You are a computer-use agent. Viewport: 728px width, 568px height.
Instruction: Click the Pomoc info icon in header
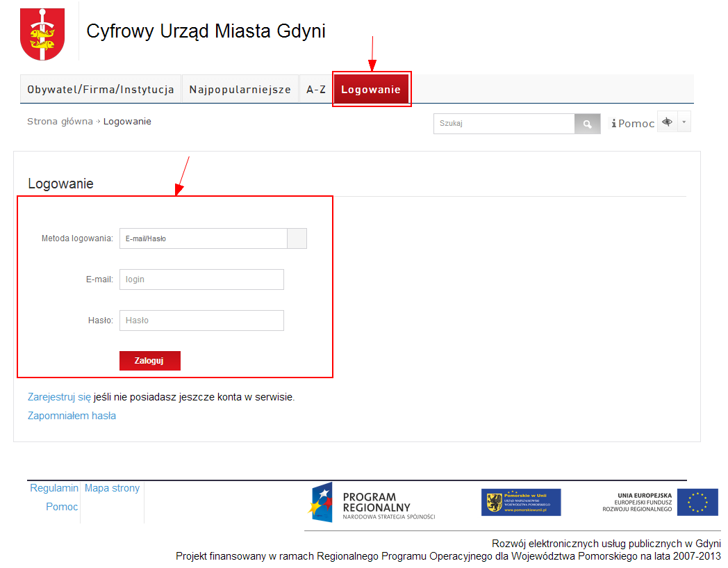(614, 124)
